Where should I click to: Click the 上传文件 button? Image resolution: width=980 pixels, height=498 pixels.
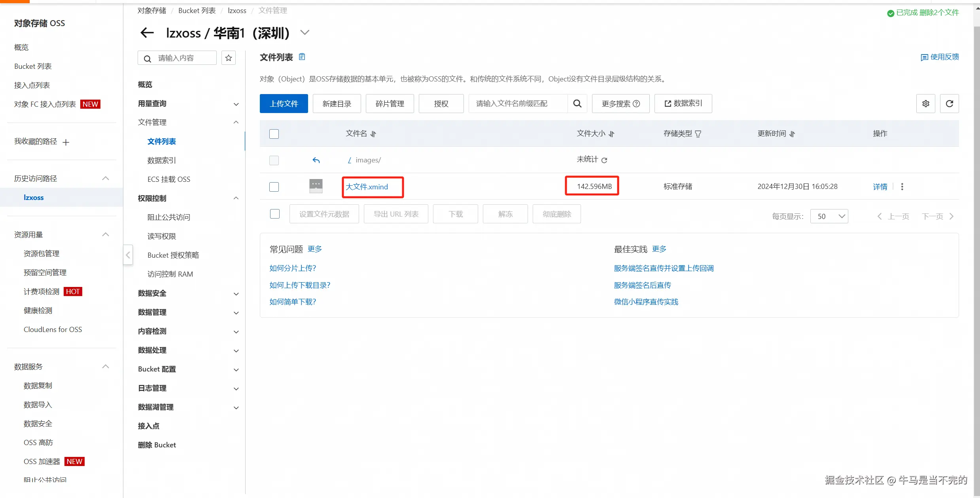click(284, 104)
